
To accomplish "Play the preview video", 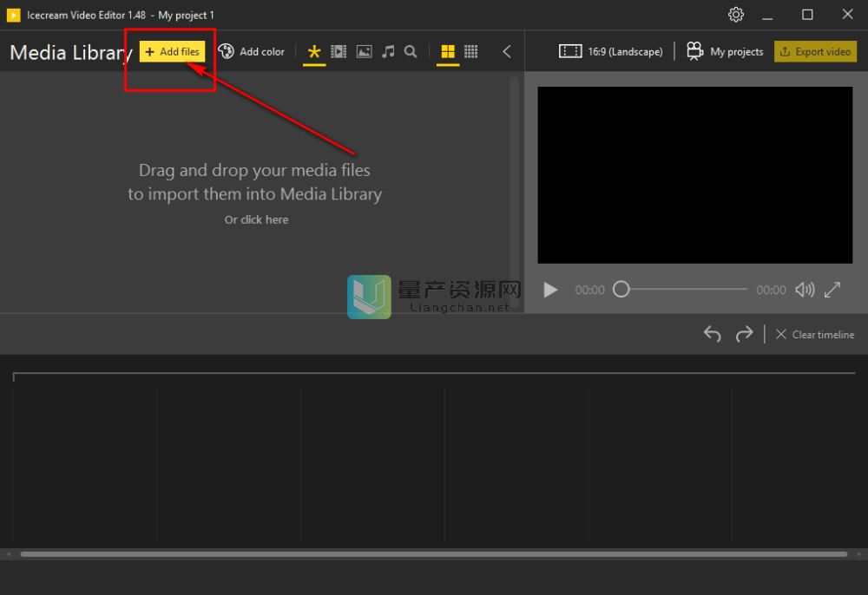I will (550, 290).
